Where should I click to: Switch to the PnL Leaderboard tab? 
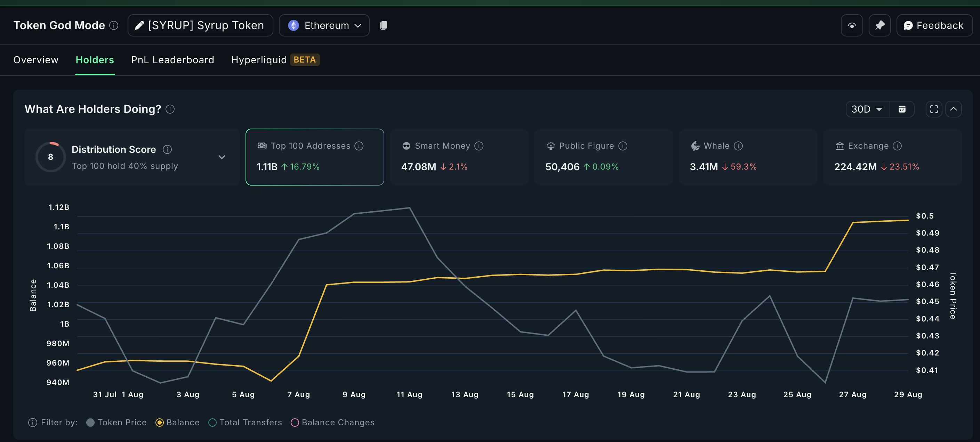[172, 60]
